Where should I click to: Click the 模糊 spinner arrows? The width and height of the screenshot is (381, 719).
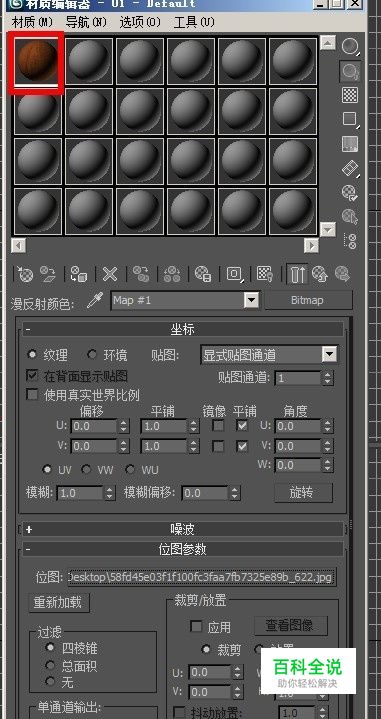[109, 493]
